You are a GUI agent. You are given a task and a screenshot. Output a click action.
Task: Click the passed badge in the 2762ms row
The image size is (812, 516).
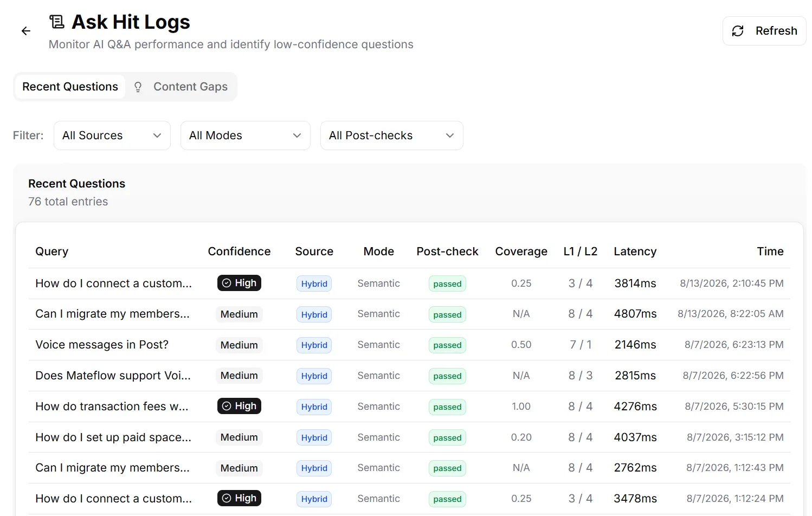447,468
